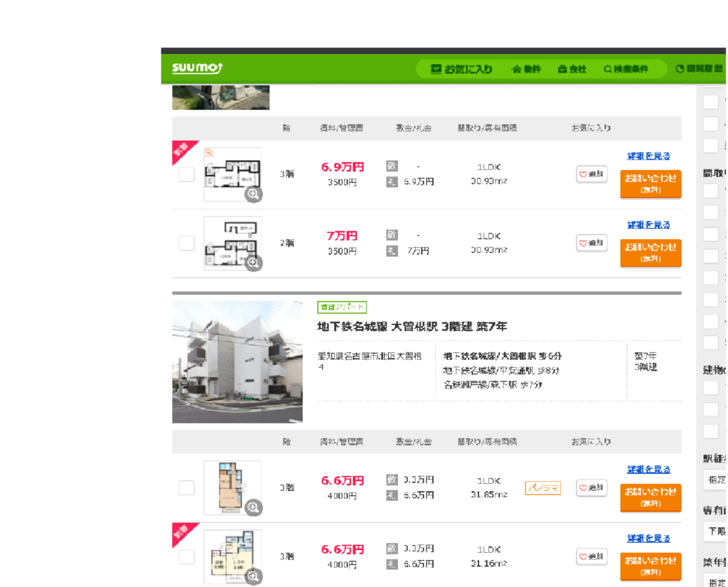Add the 31.16m2 room to favorites

click(591, 556)
